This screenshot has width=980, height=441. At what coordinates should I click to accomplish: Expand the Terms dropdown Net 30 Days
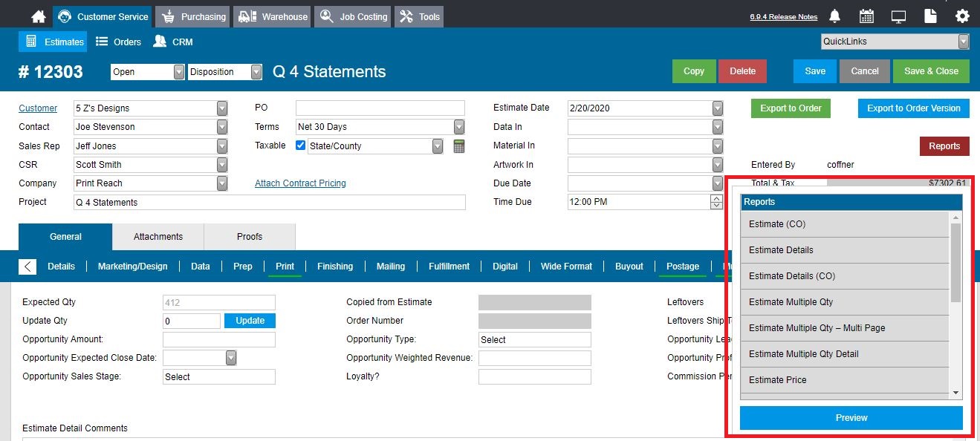pyautogui.click(x=459, y=127)
